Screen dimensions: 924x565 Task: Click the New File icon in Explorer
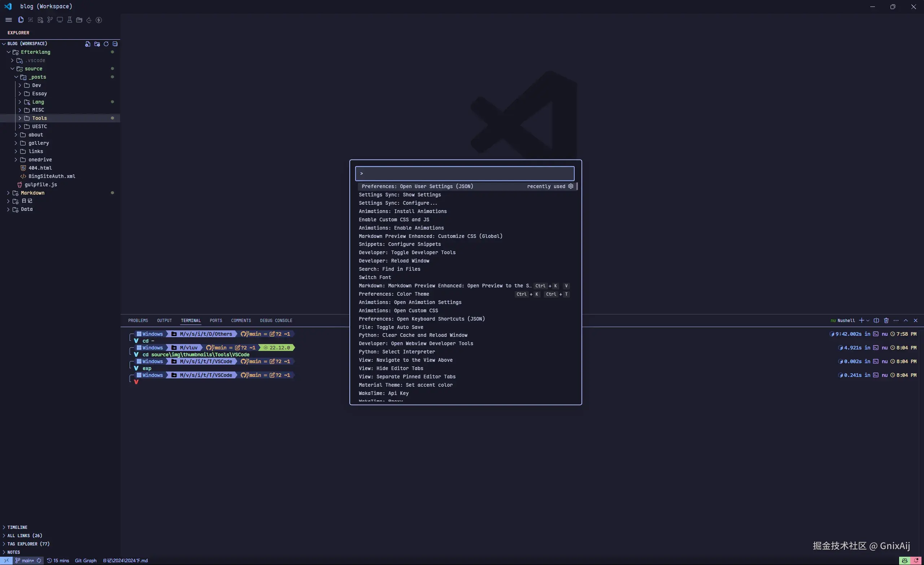click(88, 44)
